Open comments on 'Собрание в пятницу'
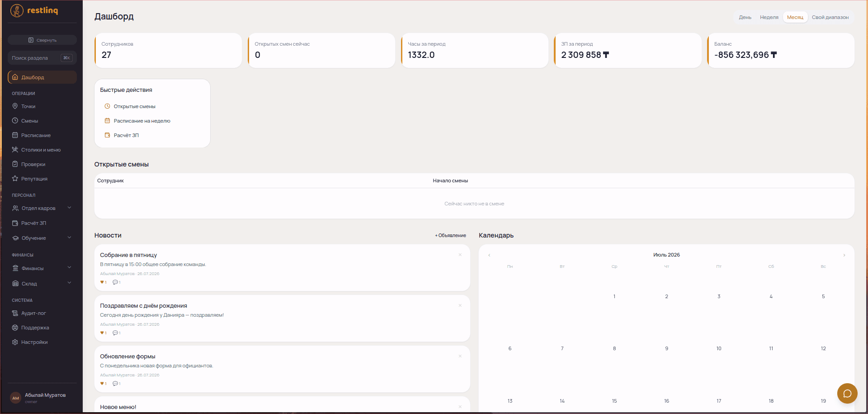Image resolution: width=868 pixels, height=414 pixels. tap(116, 282)
